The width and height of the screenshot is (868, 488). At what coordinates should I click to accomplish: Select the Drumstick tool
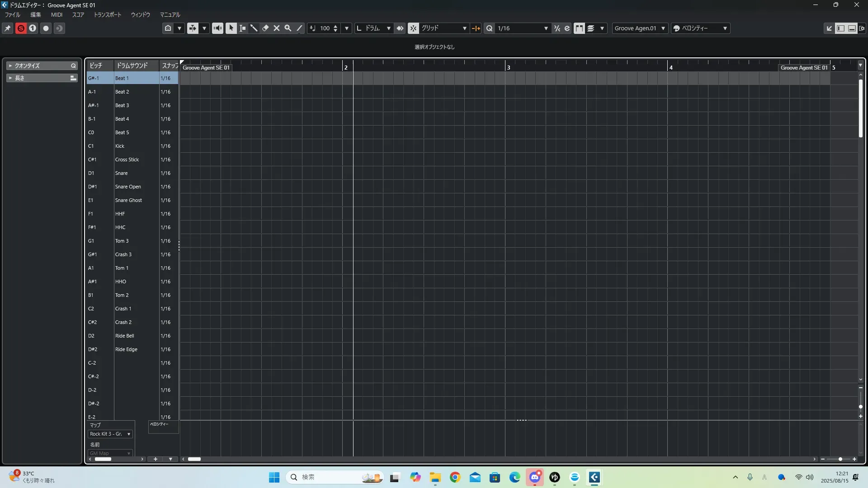tap(254, 28)
